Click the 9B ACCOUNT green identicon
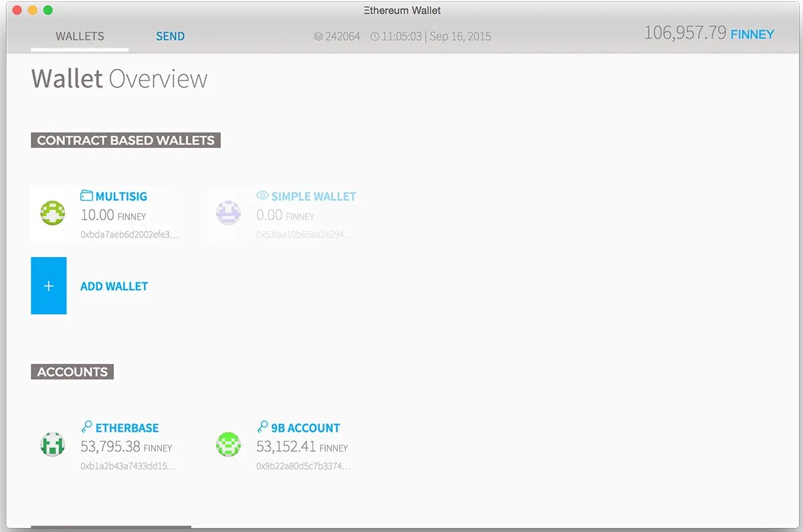Screen dimensions: 803x532 [x=228, y=444]
